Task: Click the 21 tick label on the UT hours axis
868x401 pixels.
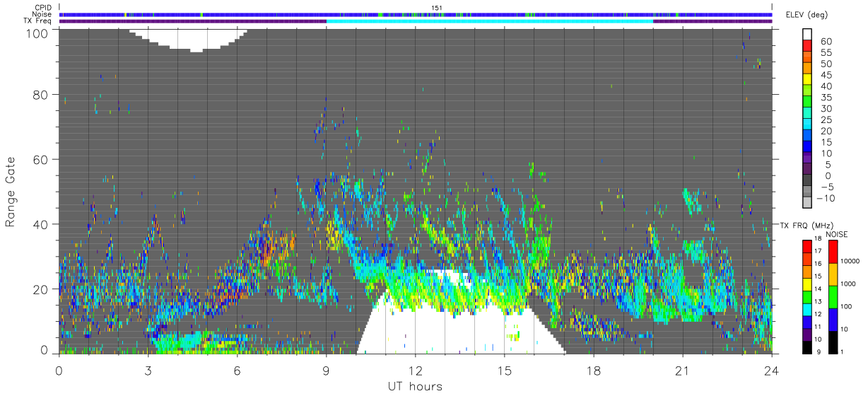Action: [682, 370]
